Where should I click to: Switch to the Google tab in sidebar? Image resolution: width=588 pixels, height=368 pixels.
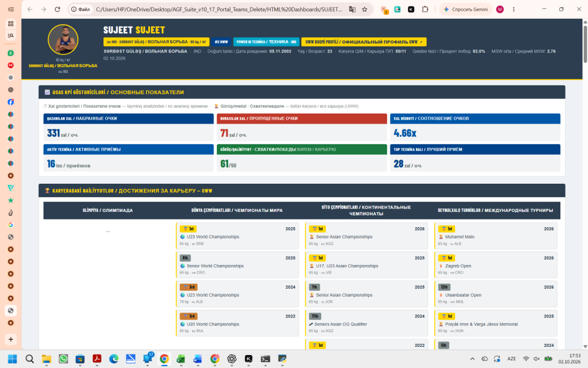pos(11,224)
